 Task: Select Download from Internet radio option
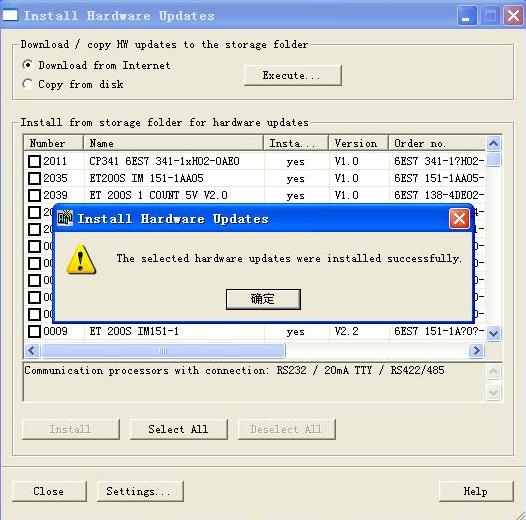(27, 65)
